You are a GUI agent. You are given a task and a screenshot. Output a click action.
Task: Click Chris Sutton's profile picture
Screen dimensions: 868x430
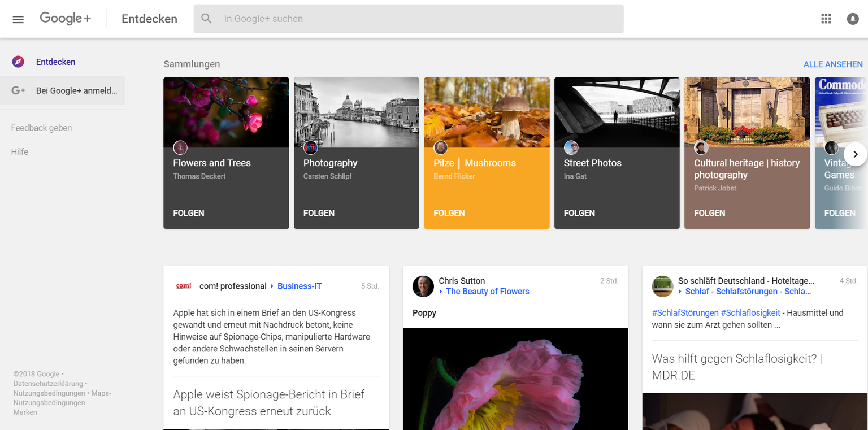tap(423, 286)
